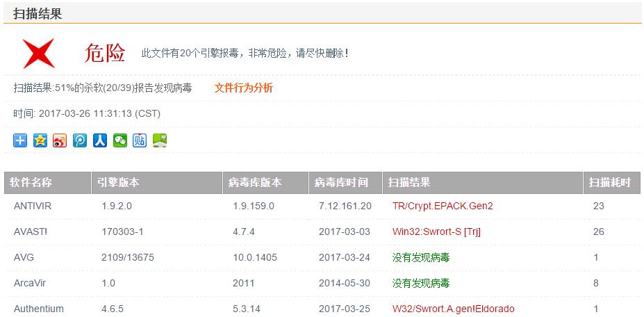Click engine version 2109/13675
This screenshot has height=317, width=644.
tap(128, 257)
